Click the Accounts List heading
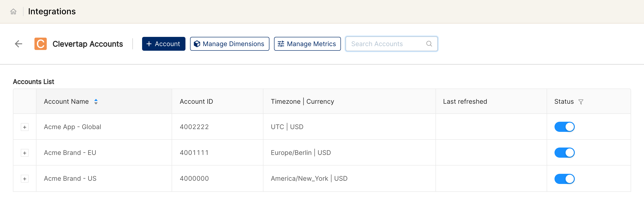This screenshot has height=213, width=644. coord(33,82)
